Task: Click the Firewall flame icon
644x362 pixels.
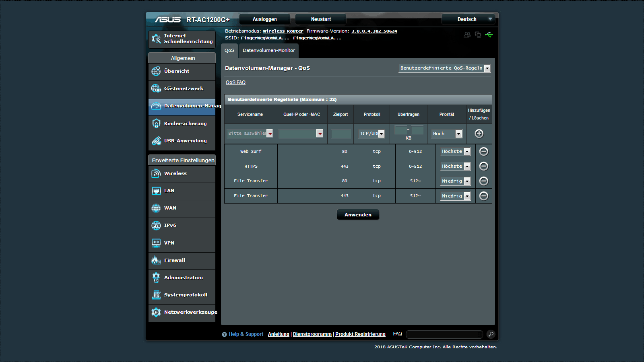Action: (156, 260)
